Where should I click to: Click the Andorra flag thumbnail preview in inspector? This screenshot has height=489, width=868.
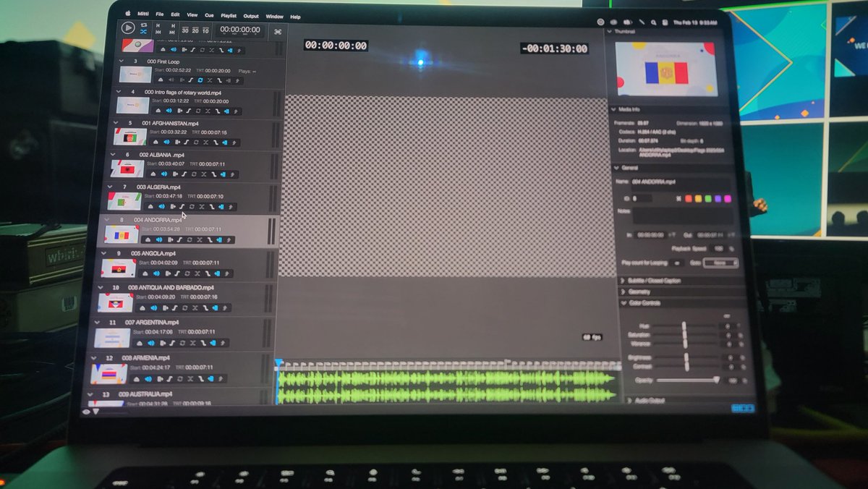coord(665,69)
